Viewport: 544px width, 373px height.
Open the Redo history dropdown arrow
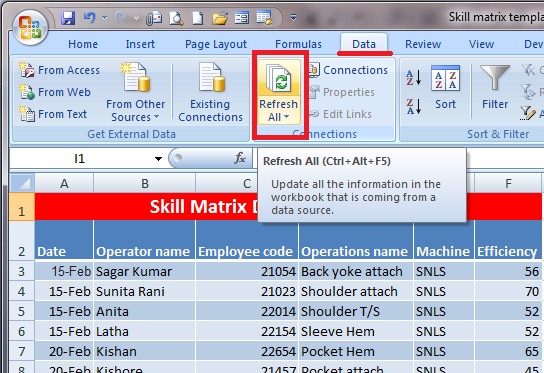click(136, 18)
